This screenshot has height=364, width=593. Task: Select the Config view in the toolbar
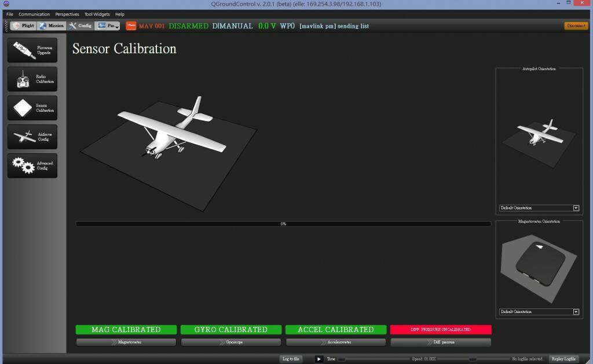(80, 26)
